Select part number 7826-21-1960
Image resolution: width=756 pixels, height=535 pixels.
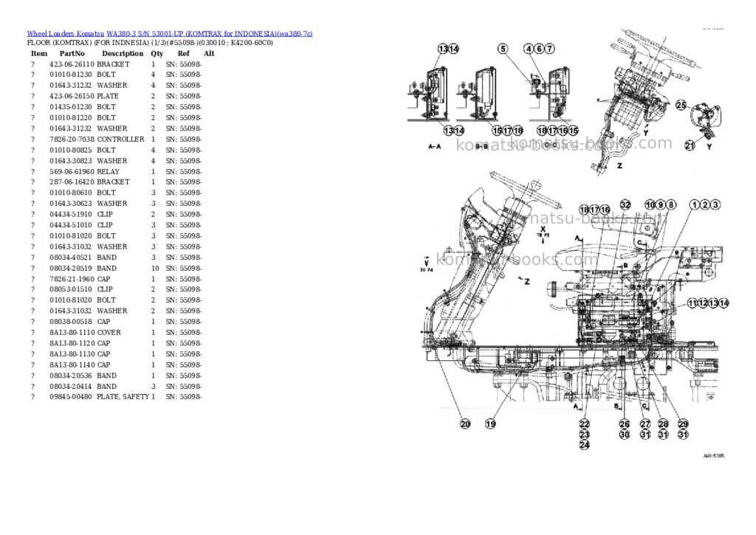(x=70, y=279)
